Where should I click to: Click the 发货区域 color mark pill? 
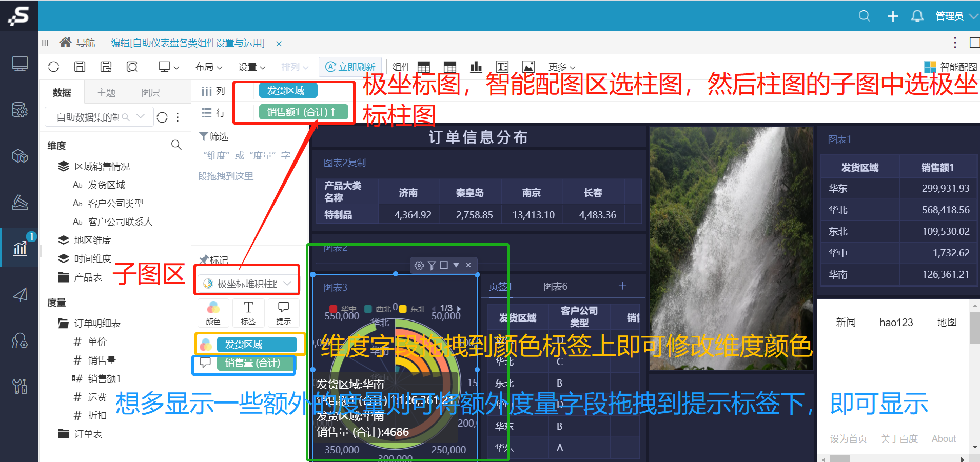[257, 344]
